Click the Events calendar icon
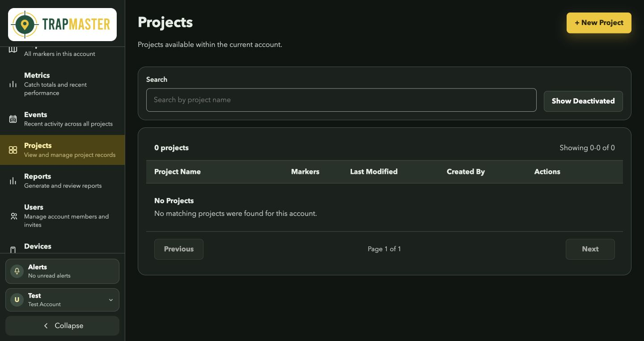This screenshot has width=644, height=341. (13, 119)
